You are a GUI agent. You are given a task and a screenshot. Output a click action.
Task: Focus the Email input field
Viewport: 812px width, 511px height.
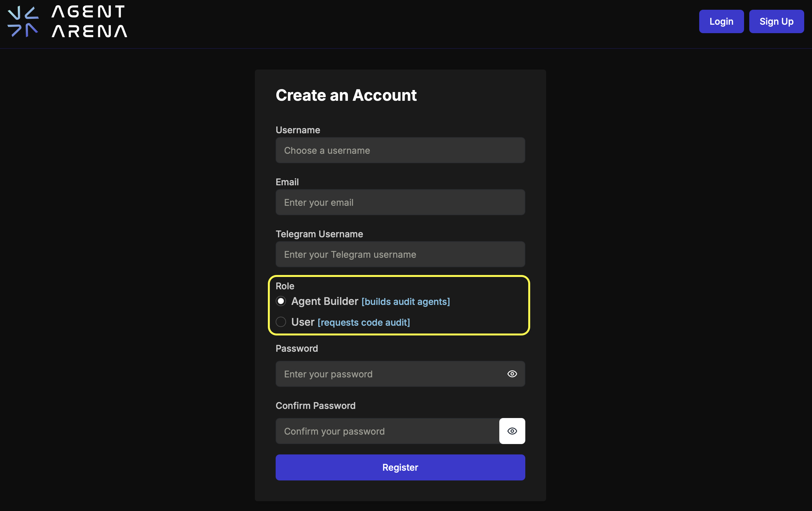(x=400, y=203)
